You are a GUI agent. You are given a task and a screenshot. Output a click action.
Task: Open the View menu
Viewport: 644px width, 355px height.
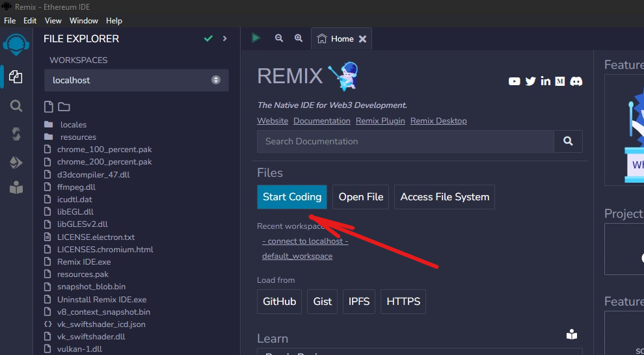pos(53,21)
